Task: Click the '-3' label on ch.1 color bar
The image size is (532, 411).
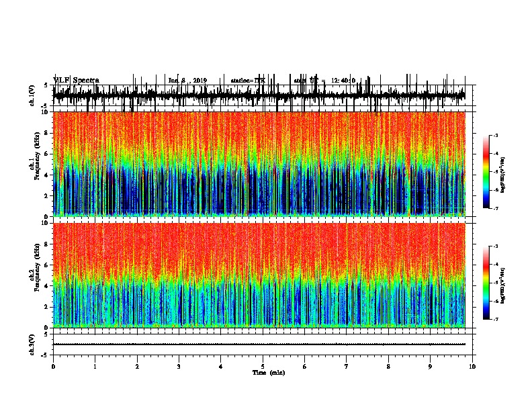Action: click(x=496, y=136)
